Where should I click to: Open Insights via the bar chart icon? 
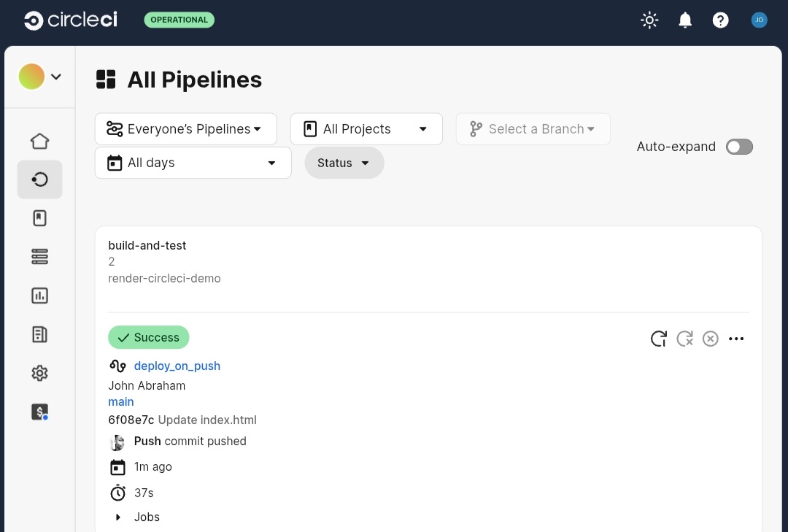[x=39, y=296]
